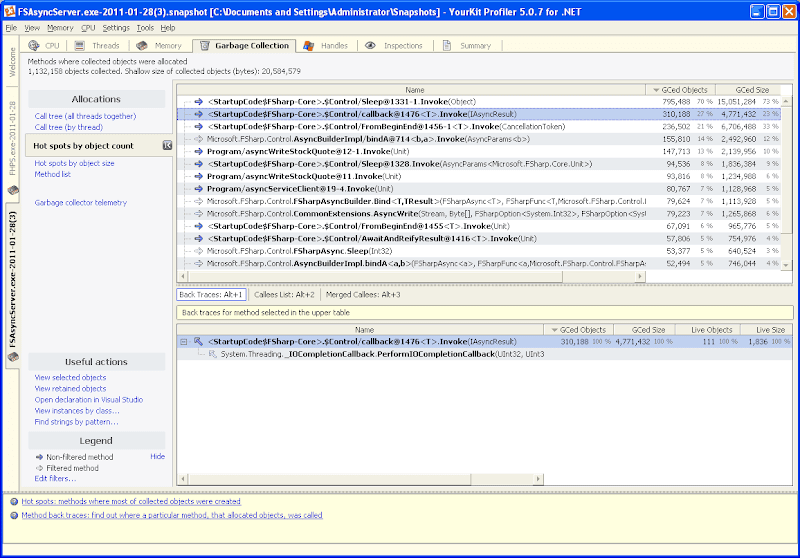800x558 pixels.
Task: Click the arrow icon of the FromBeginEnd@1456-1 row
Action: click(x=198, y=126)
